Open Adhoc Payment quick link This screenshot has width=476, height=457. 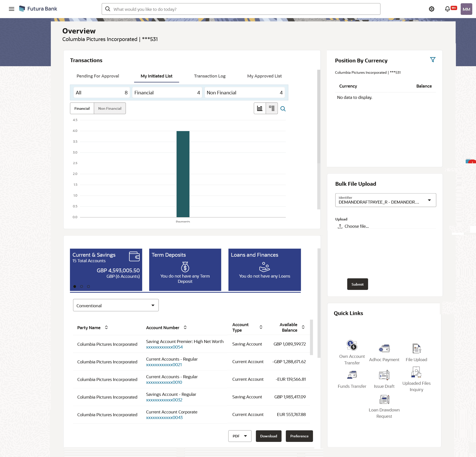coord(384,353)
